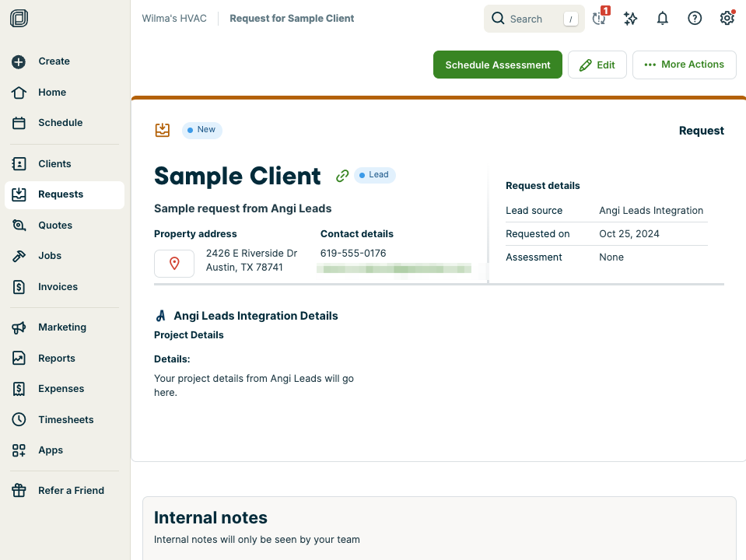The height and width of the screenshot is (560, 746).
Task: Go to Requests in the sidebar
Action: pos(61,194)
